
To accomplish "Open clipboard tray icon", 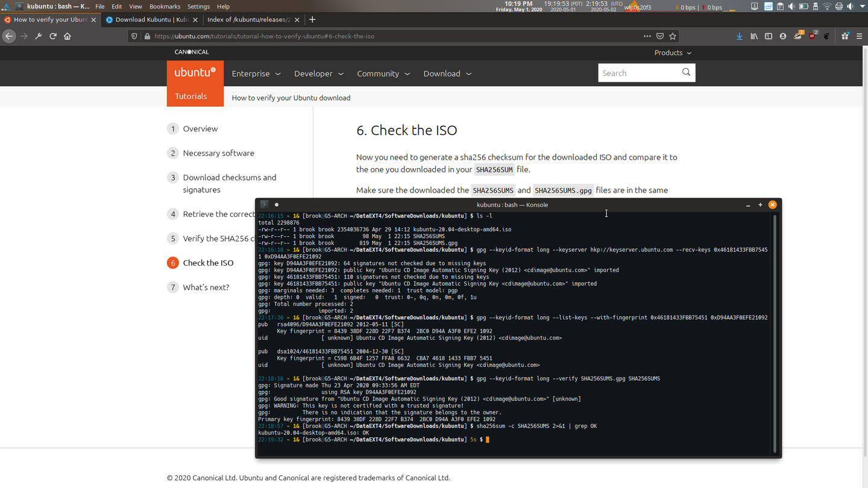I will 780,7.
